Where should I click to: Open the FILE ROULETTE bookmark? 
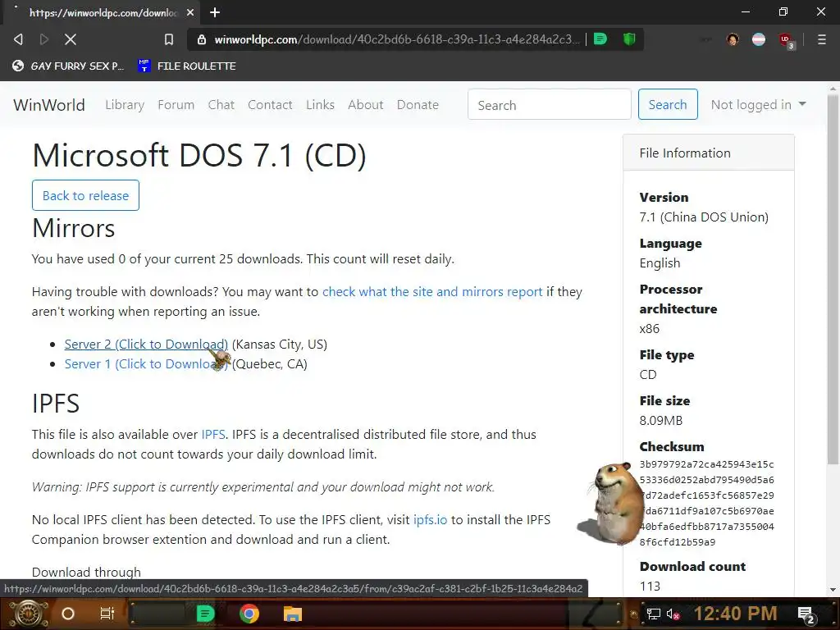click(187, 66)
